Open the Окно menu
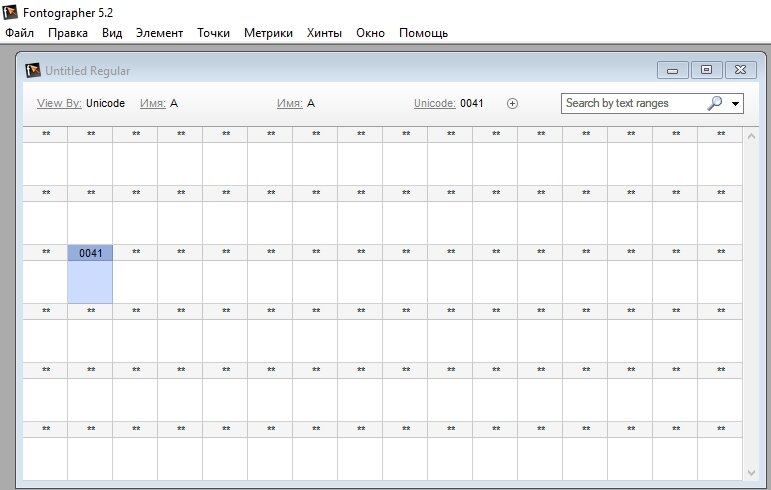The width and height of the screenshot is (771, 490). (x=370, y=33)
